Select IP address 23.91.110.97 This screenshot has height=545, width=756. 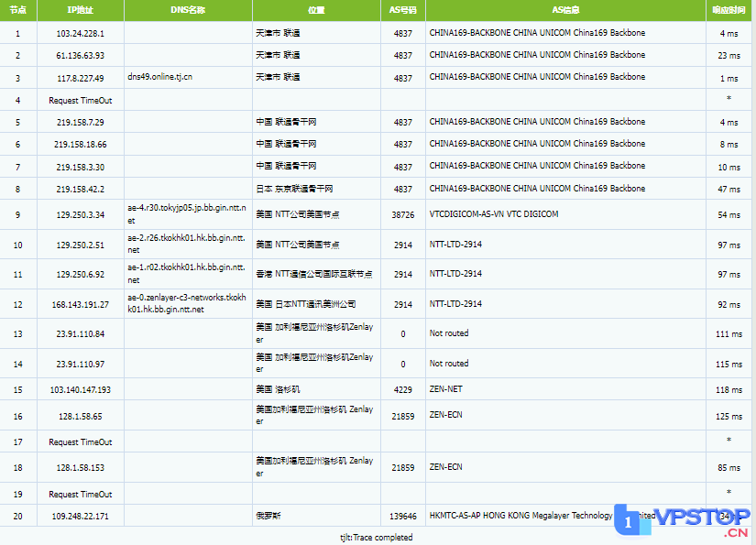pyautogui.click(x=81, y=365)
